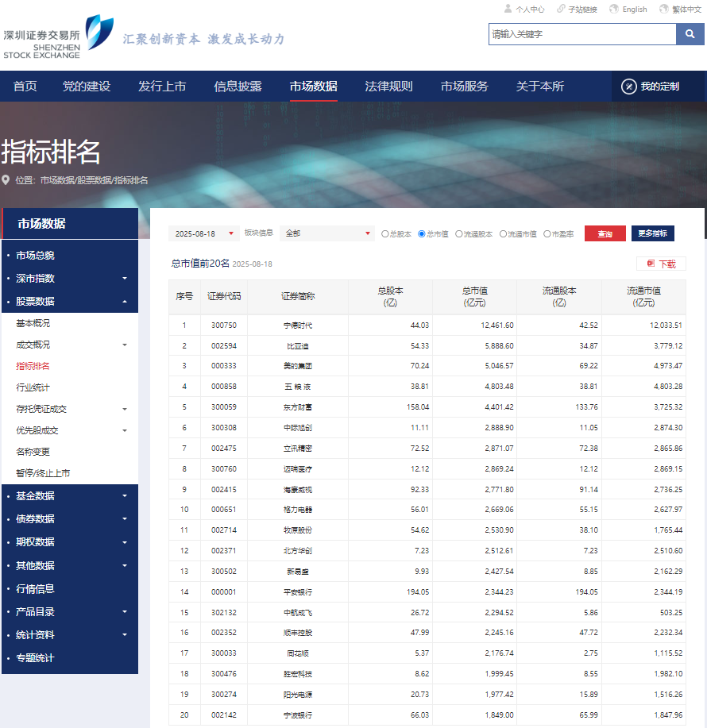
Task: Click the red download file icon
Action: pyautogui.click(x=651, y=264)
